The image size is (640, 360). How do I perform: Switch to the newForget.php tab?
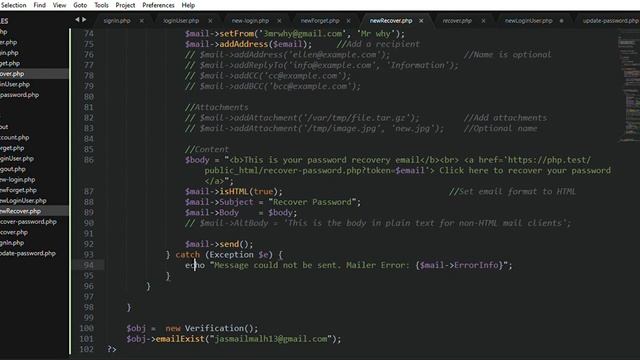320,21
